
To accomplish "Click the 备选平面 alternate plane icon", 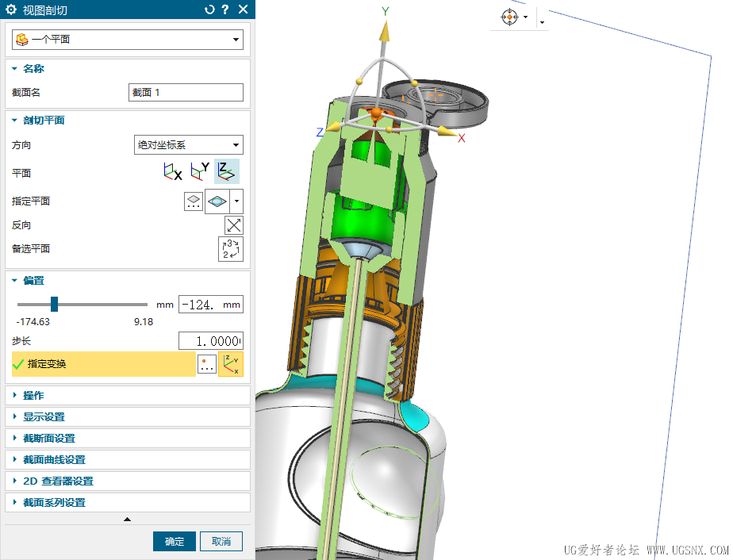I will pos(231,249).
